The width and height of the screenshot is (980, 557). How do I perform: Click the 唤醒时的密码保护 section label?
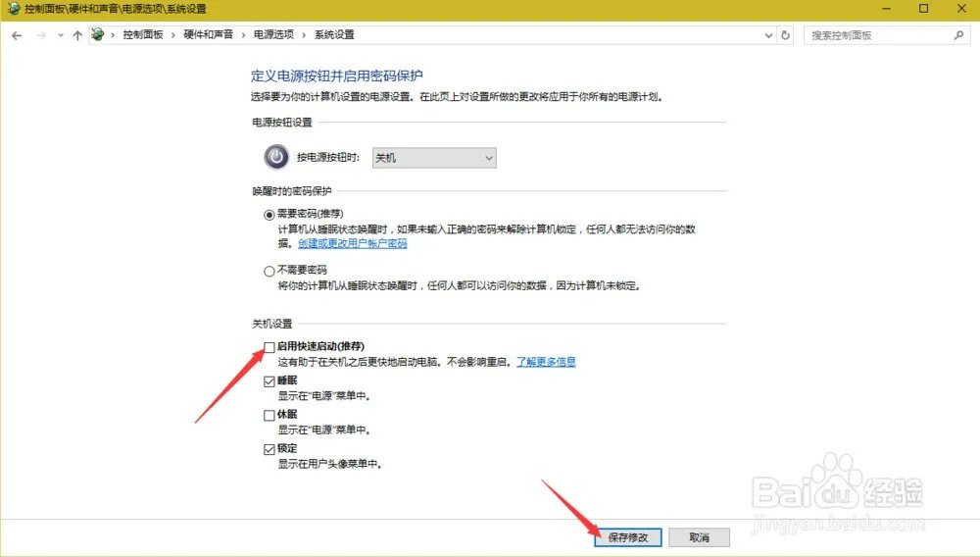point(292,191)
